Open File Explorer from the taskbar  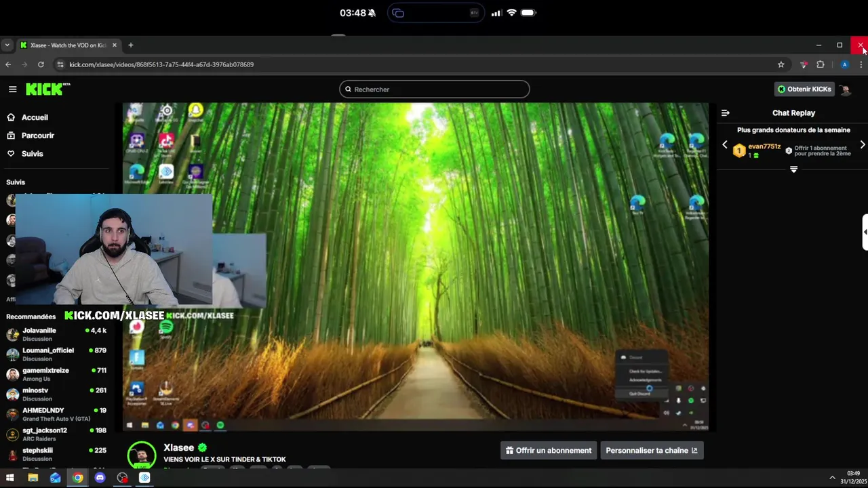point(33,478)
